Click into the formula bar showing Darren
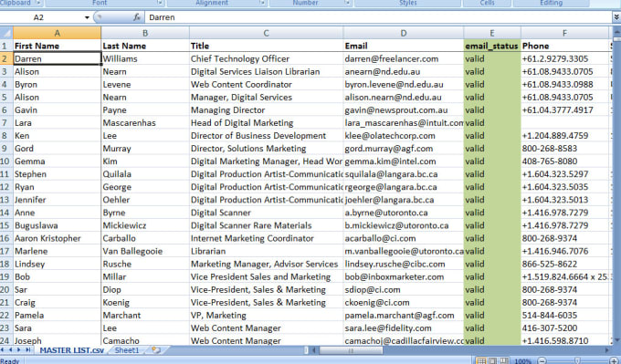This screenshot has height=364, width=621. tap(379, 17)
